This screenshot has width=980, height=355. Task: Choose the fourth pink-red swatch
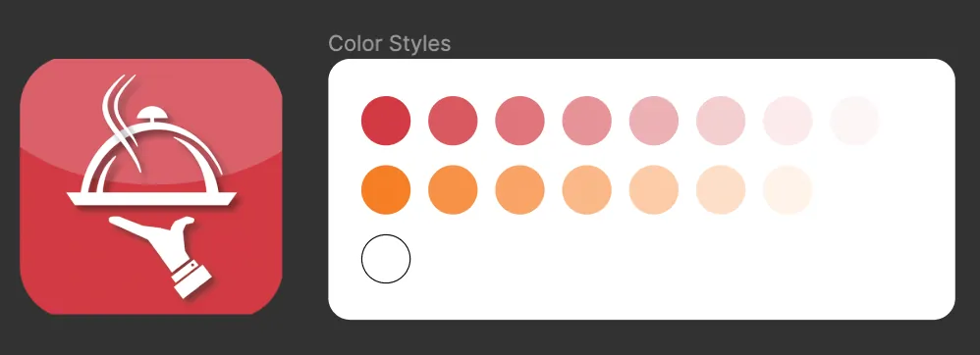coord(587,121)
